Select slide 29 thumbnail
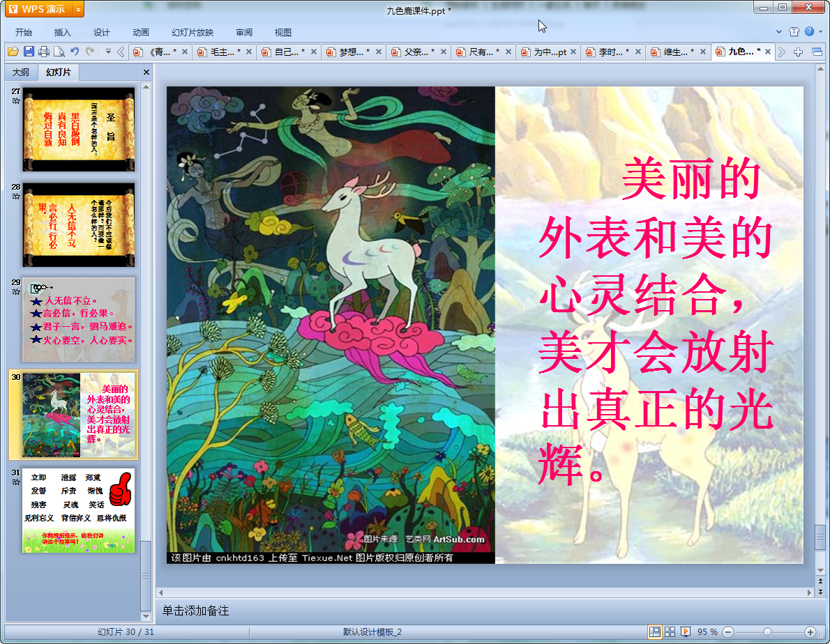830x644 pixels. 78,319
